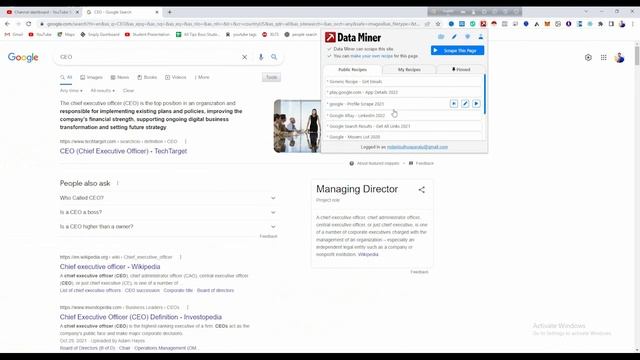Click make your own recipe link
The image size is (640, 360).
click(x=371, y=56)
